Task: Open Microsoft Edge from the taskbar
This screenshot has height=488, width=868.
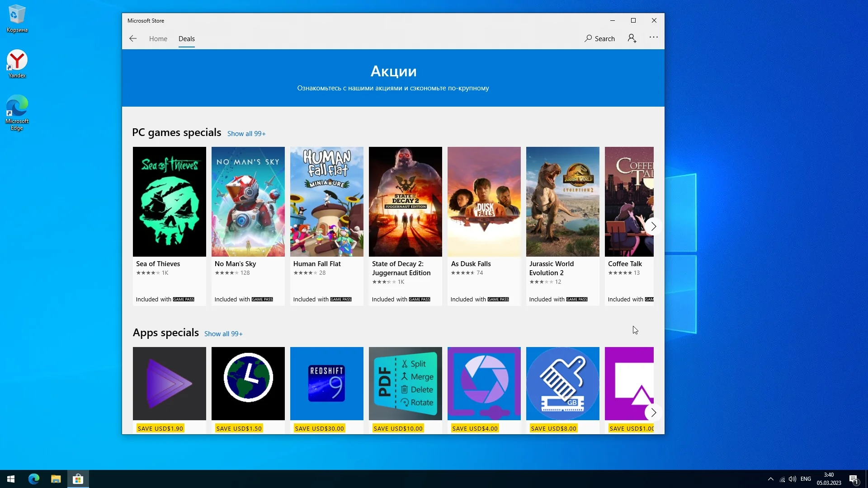Action: tap(34, 479)
